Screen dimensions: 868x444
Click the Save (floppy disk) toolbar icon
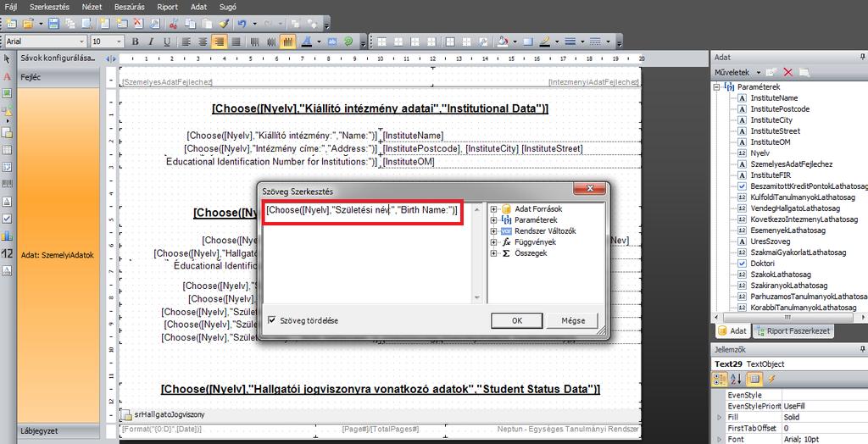click(53, 23)
